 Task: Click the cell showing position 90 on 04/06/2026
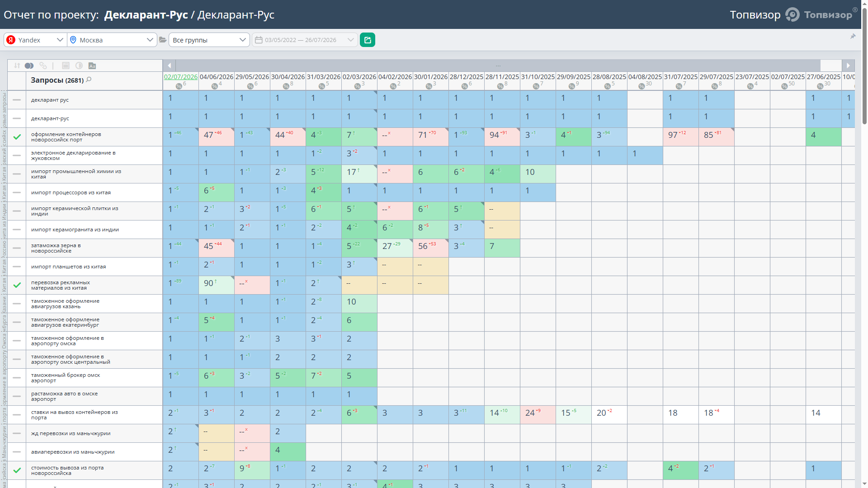coord(217,285)
